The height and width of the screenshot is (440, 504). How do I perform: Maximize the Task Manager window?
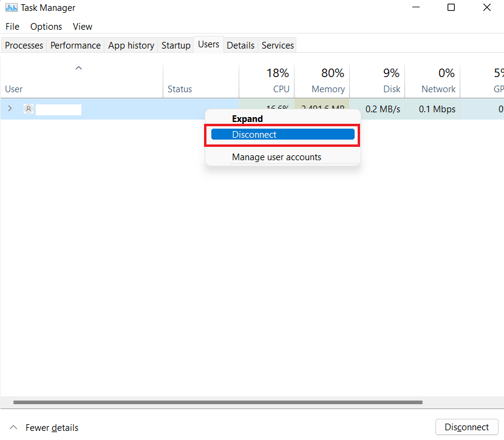451,7
